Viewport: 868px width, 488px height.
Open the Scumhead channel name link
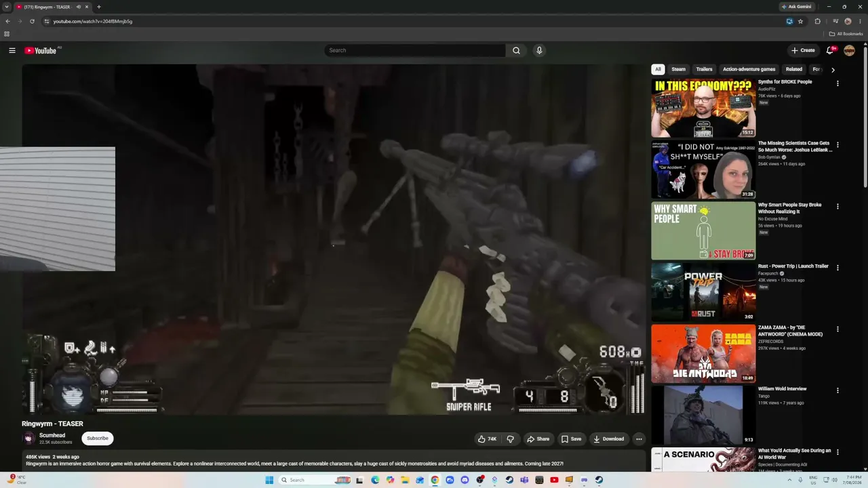[x=52, y=435]
